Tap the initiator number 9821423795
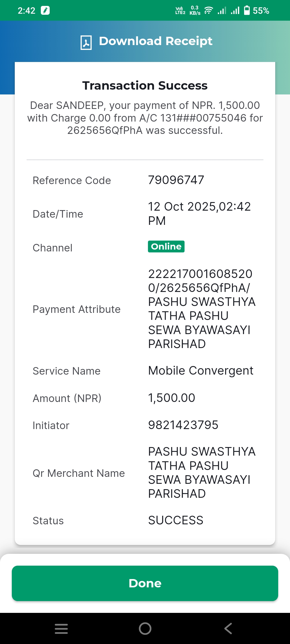The image size is (290, 644). (183, 425)
